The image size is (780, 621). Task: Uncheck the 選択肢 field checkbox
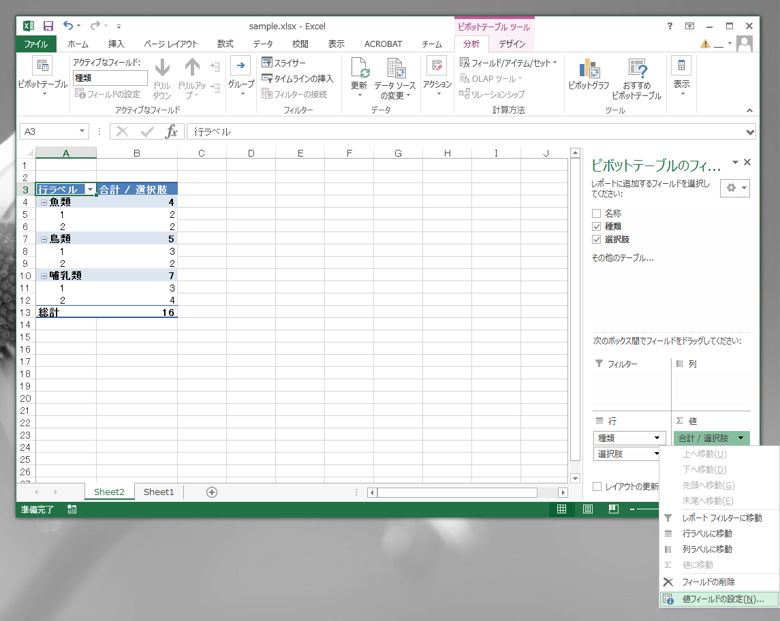click(x=596, y=239)
